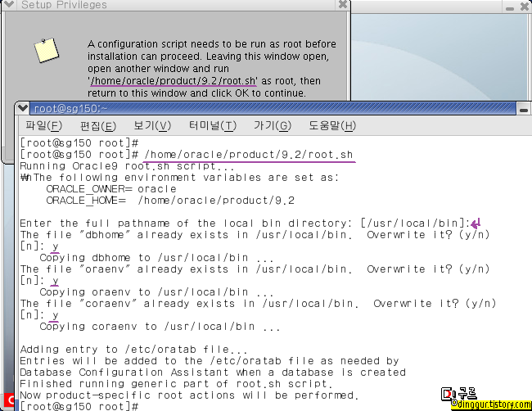
Task: Click the 'Copying oraenv to /usr/local/bin' line
Action: coord(156,292)
